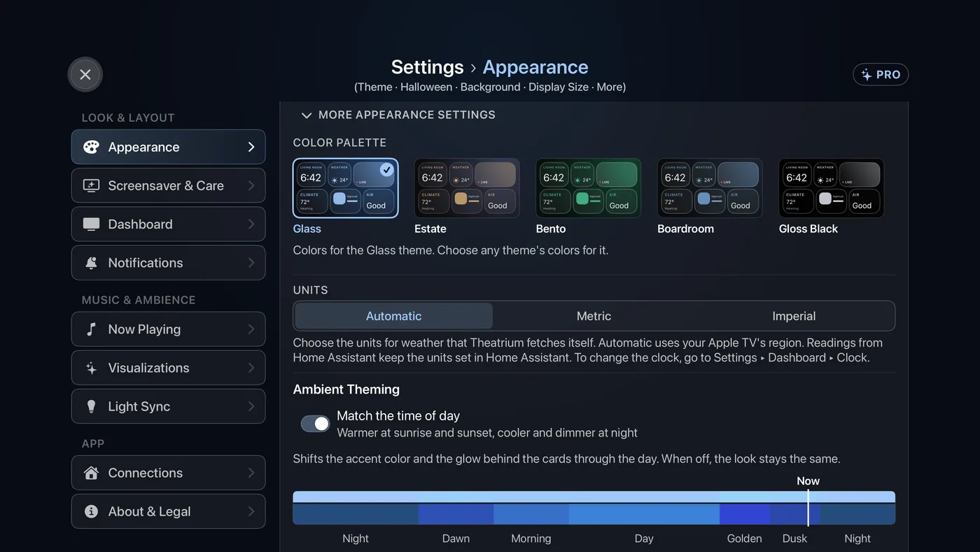This screenshot has width=980, height=552.
Task: Click the Ambient Theming heading
Action: pyautogui.click(x=346, y=389)
